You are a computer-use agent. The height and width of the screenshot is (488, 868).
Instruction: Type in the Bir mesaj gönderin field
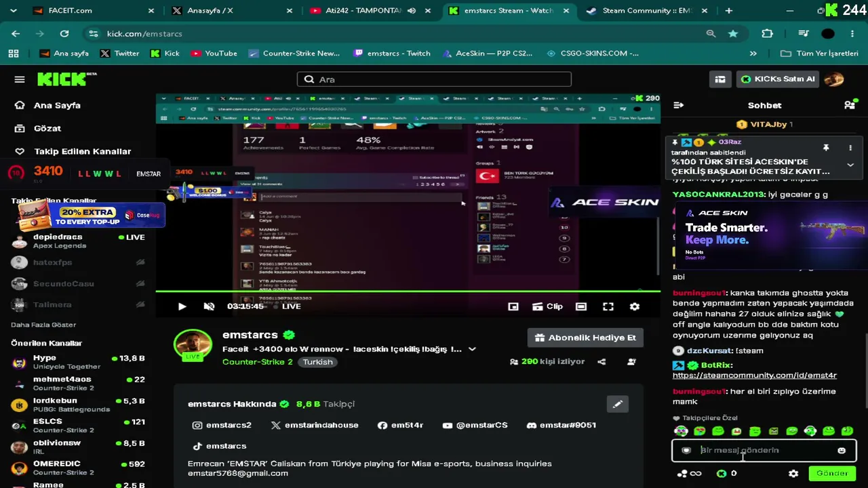tap(764, 450)
